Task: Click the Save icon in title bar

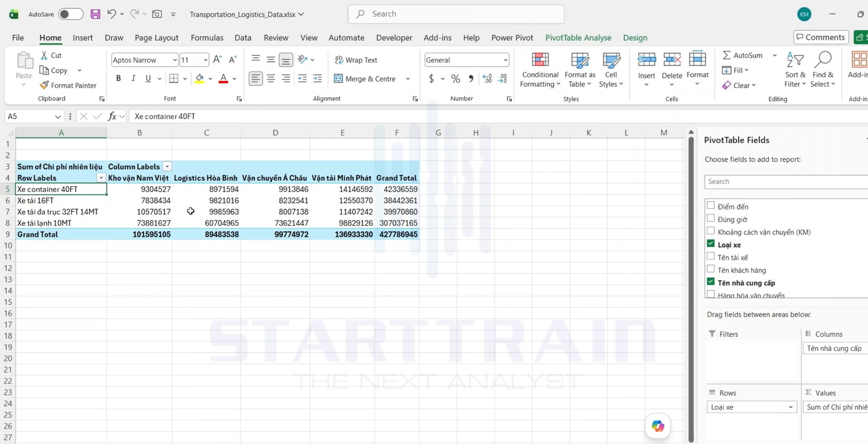Action: pyautogui.click(x=95, y=14)
